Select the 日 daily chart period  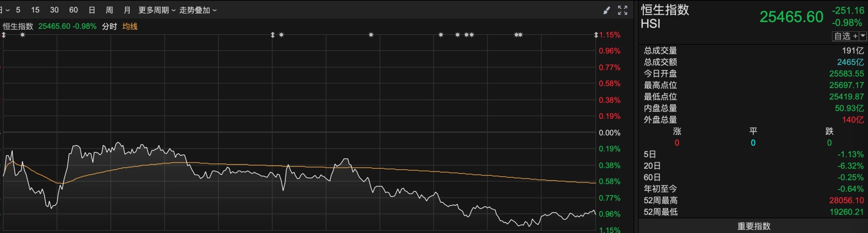pos(92,10)
